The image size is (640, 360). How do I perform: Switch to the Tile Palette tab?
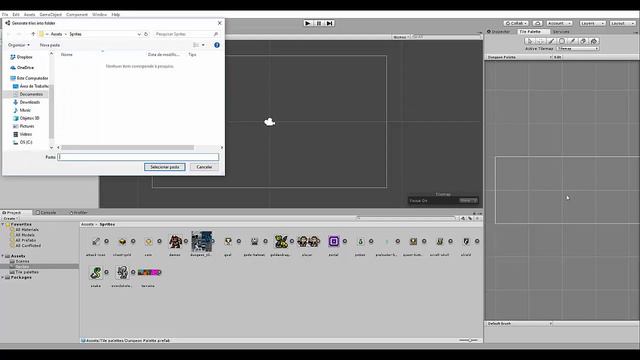pos(530,31)
